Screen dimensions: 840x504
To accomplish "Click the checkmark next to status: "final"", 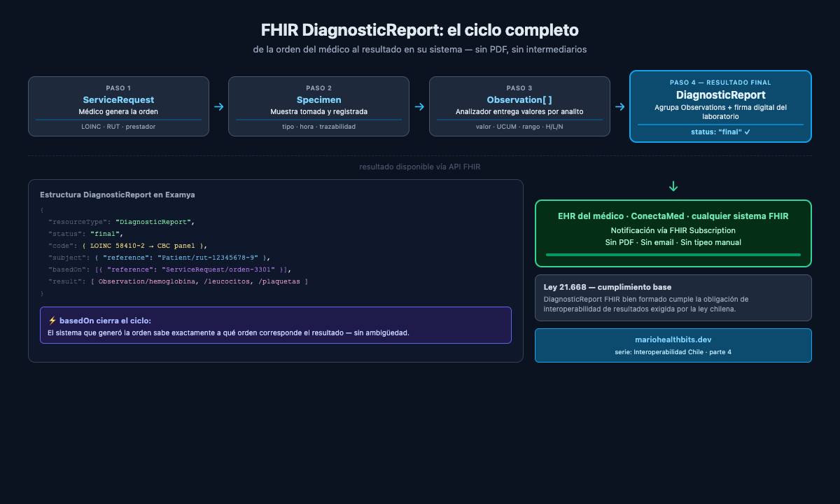I will pos(747,132).
